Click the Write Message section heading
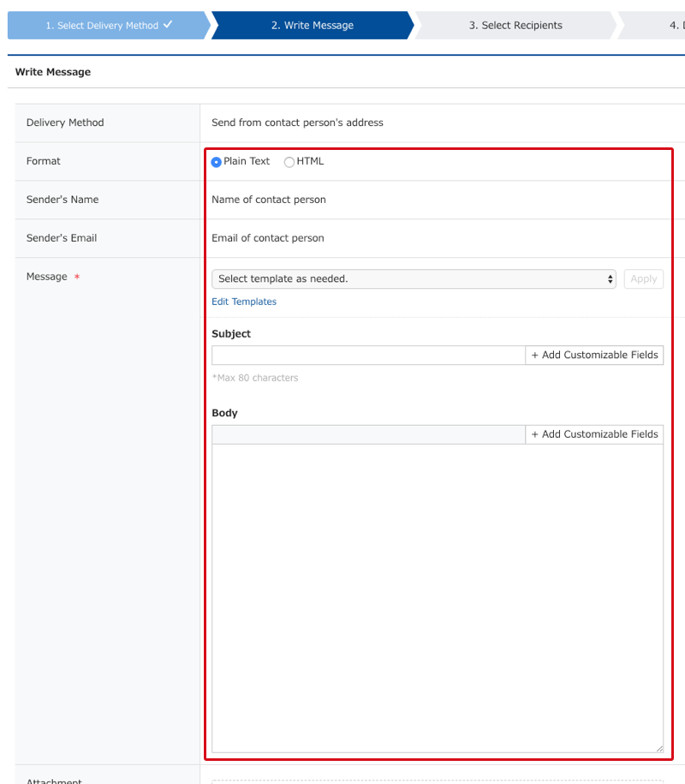685x784 pixels. 53,72
